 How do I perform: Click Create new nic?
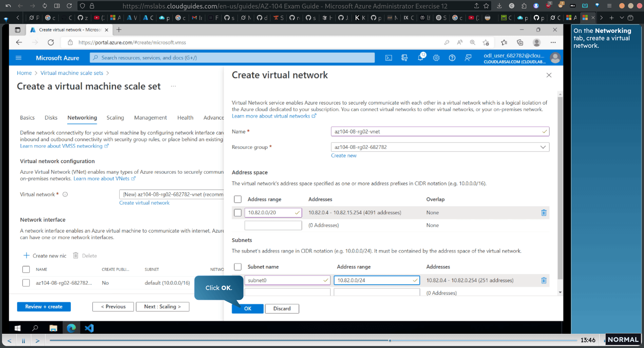click(45, 256)
